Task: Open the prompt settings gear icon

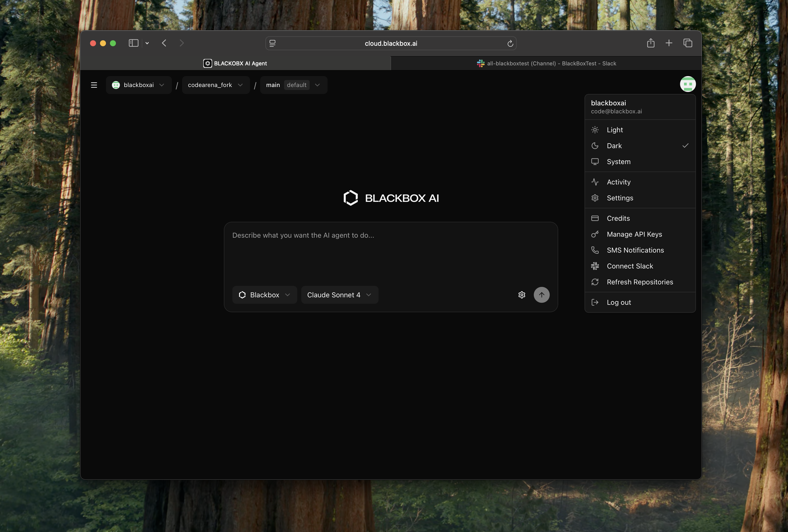Action: 522,295
